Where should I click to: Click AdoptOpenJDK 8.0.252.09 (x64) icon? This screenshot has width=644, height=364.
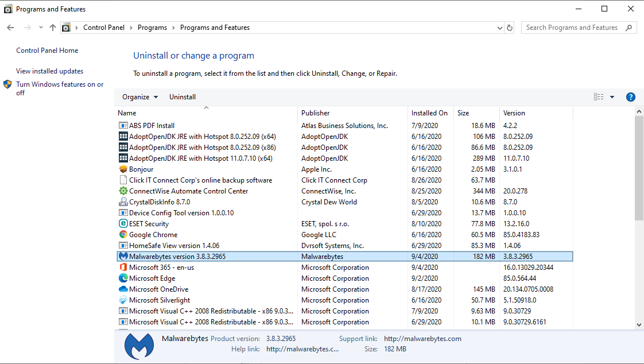(123, 136)
